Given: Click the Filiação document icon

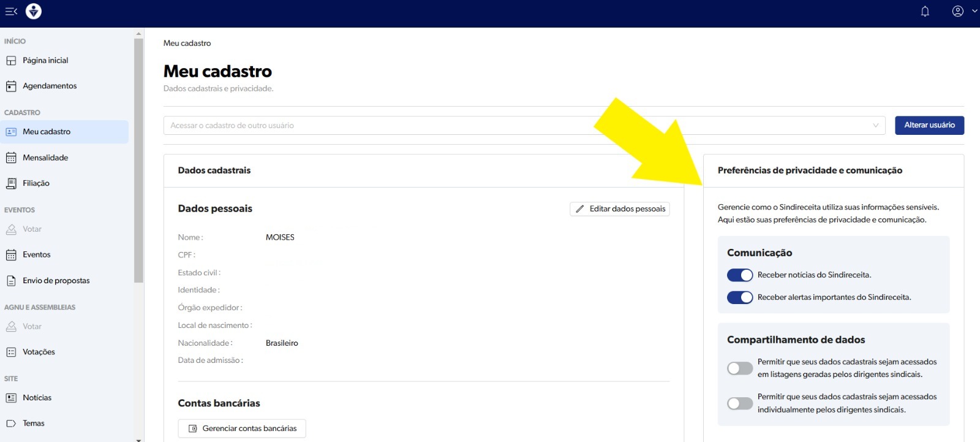Looking at the screenshot, I should (x=11, y=183).
